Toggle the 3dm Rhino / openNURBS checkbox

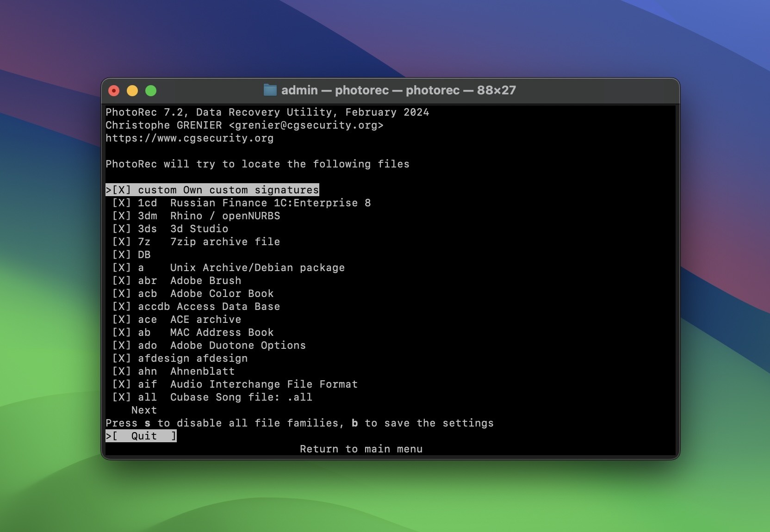(122, 216)
